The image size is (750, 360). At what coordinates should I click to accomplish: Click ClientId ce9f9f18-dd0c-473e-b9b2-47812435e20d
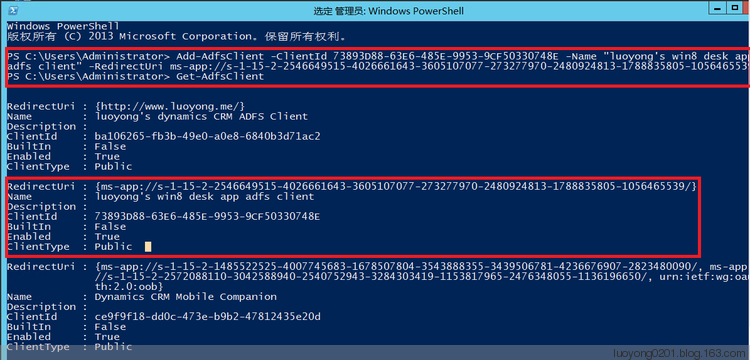(x=207, y=317)
